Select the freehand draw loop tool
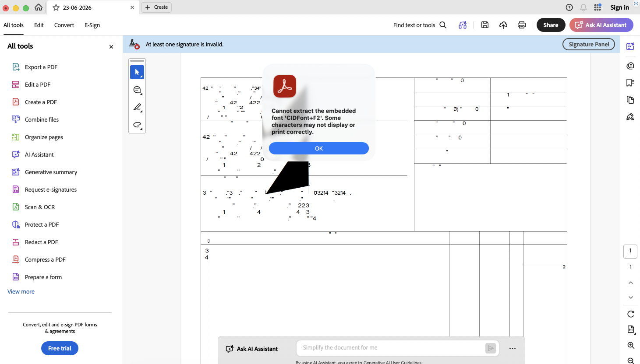The height and width of the screenshot is (364, 640). click(x=137, y=125)
